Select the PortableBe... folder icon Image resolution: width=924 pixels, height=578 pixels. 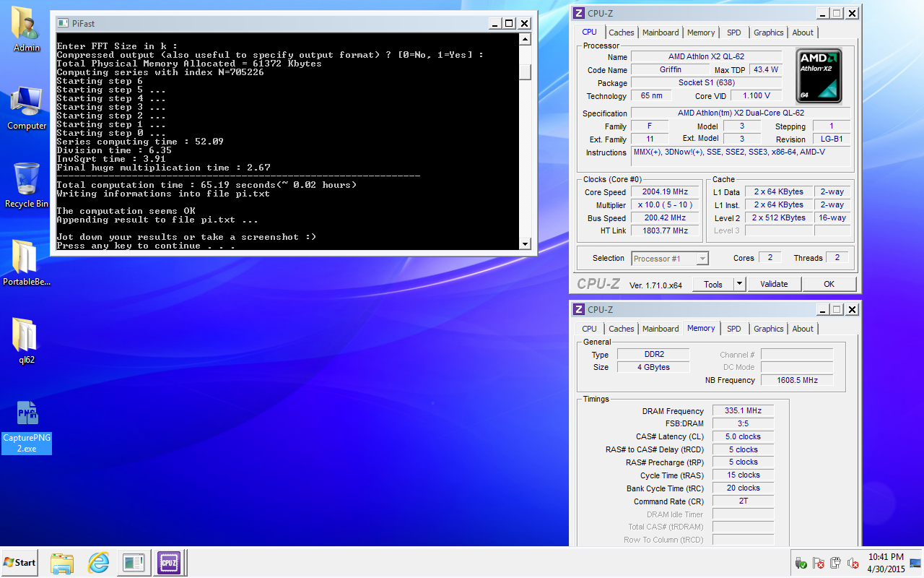point(27,264)
